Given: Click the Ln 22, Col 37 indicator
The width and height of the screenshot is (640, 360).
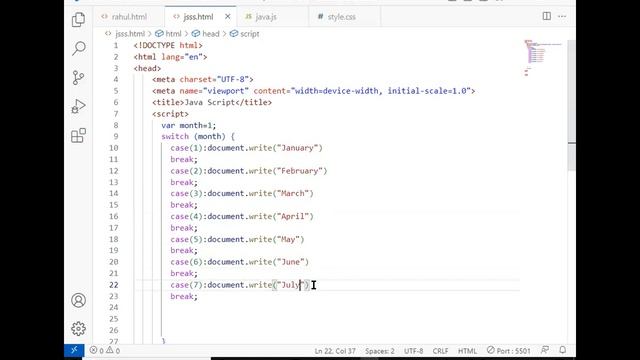Looking at the screenshot, I should pos(335,351).
